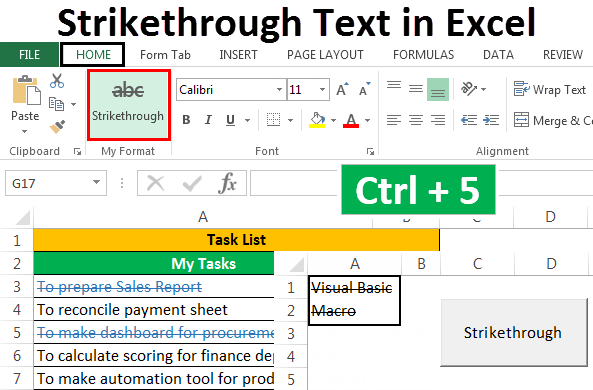Switch to the HOME tab
593x390 pixels.
click(x=93, y=55)
